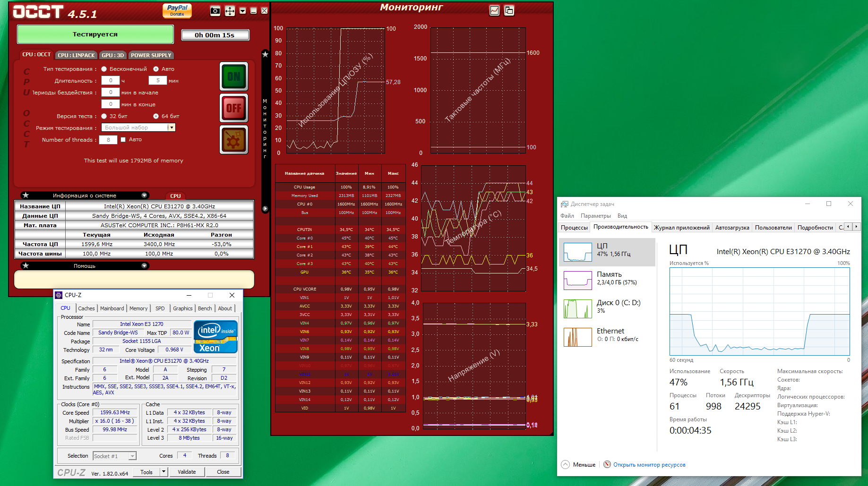Click the windows-layout icon in Мониторинг header
The image size is (868, 486).
[509, 10]
